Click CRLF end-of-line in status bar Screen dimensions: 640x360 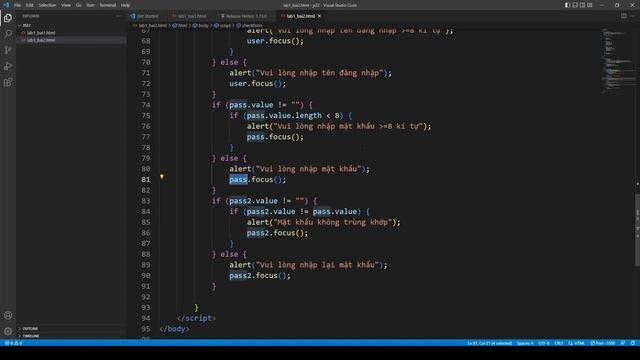[x=559, y=343]
